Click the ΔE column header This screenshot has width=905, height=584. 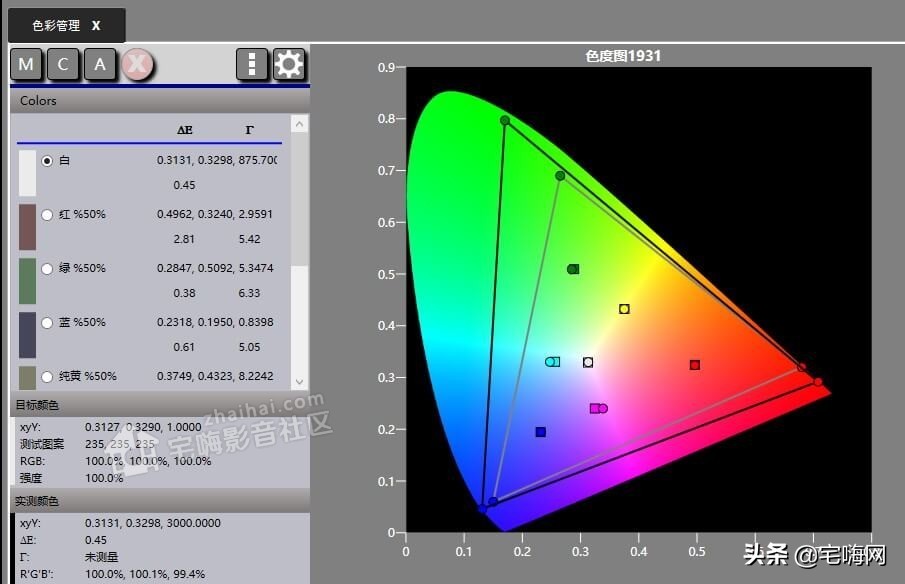pos(184,130)
